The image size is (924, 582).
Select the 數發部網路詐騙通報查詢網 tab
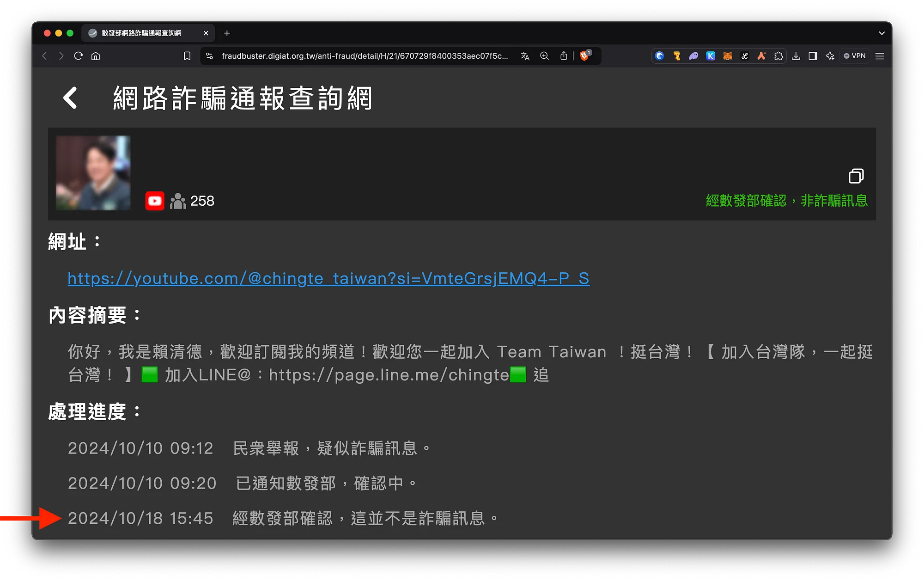click(x=141, y=33)
